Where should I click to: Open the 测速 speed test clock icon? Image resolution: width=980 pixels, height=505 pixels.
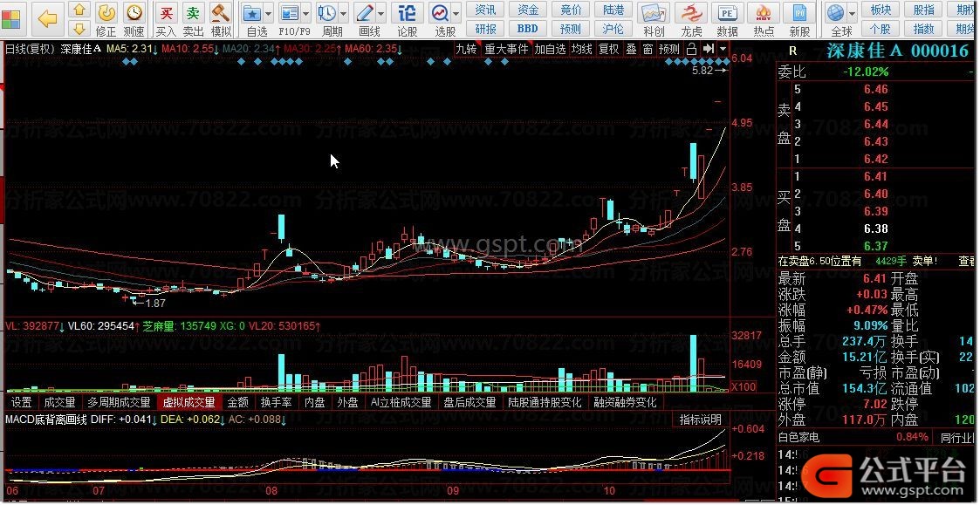point(134,12)
